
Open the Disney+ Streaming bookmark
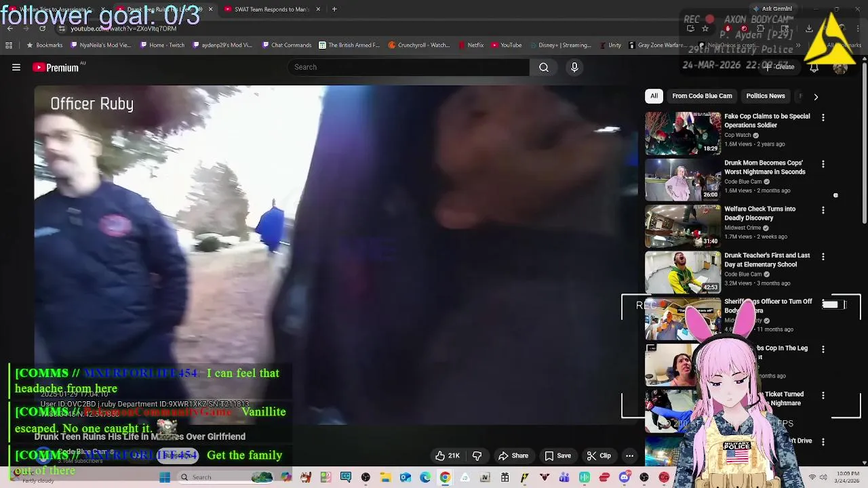pos(560,45)
